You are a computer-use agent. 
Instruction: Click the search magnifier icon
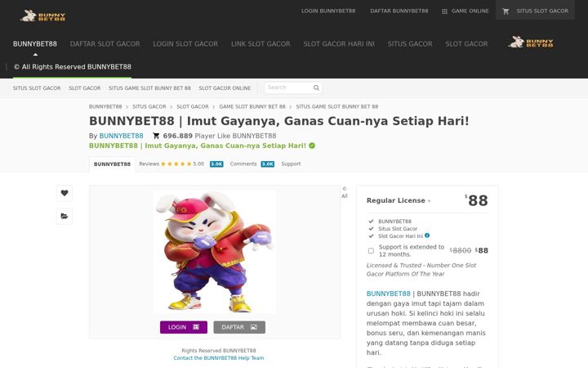pos(316,88)
